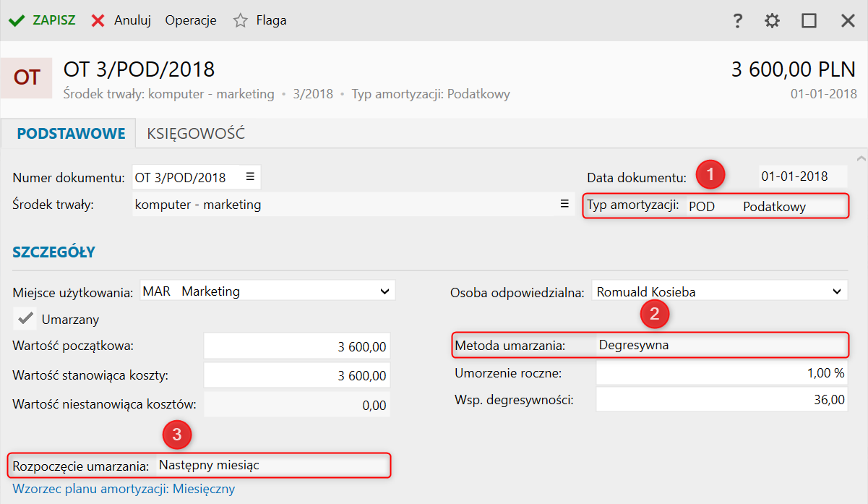Click the Umorzenie roczne percentage field
The width and height of the screenshot is (868, 504).
[721, 373]
